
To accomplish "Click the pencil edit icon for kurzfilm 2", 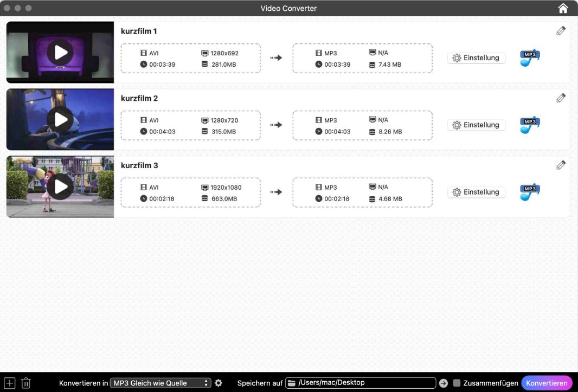I will point(561,98).
